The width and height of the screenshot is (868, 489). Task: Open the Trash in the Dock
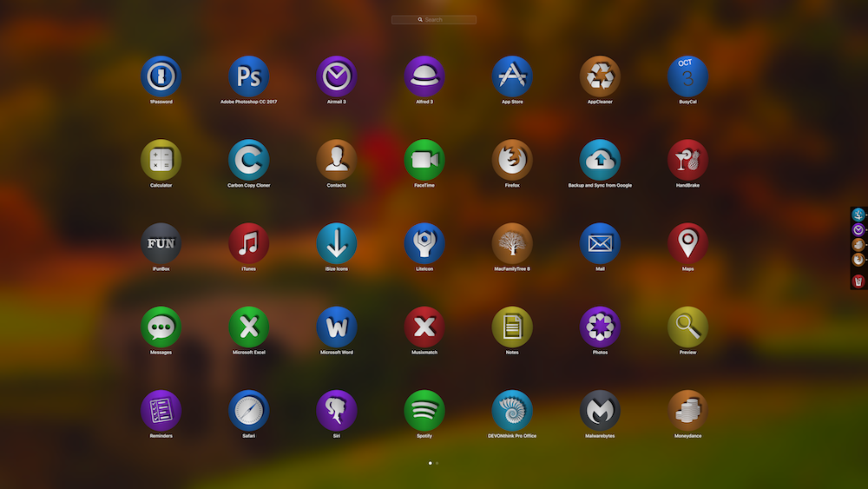pos(858,281)
